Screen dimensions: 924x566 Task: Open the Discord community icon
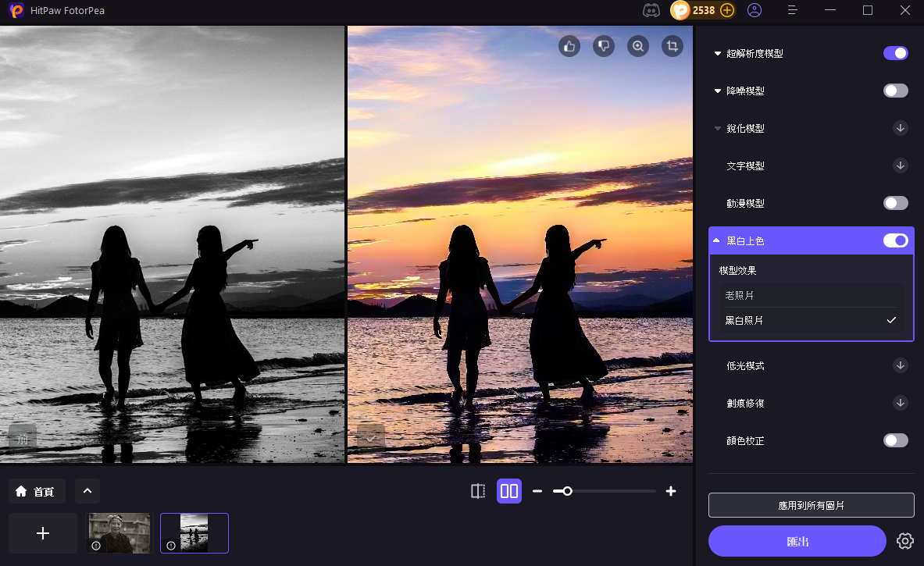(651, 10)
